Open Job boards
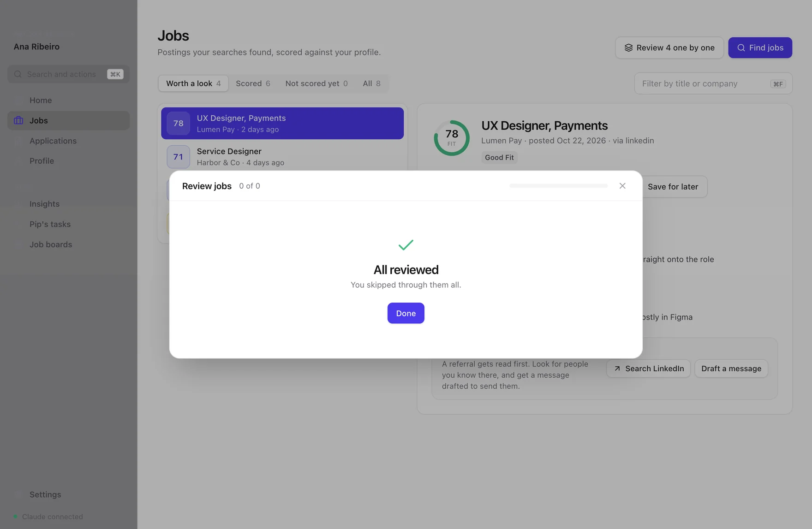The image size is (812, 529). [68, 244]
